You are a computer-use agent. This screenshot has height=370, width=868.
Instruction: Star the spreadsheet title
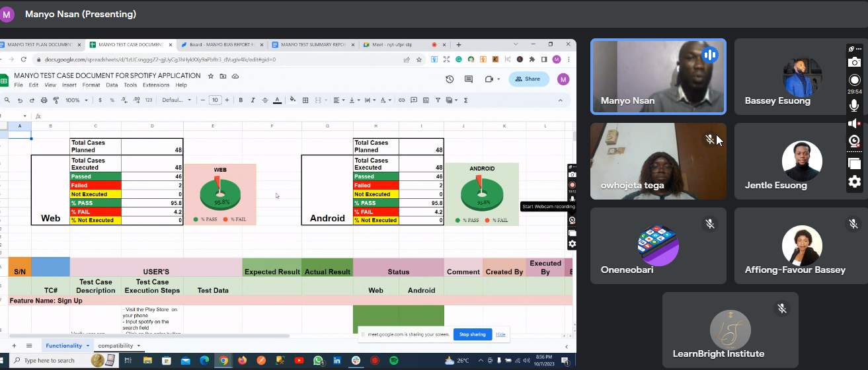pyautogui.click(x=211, y=76)
